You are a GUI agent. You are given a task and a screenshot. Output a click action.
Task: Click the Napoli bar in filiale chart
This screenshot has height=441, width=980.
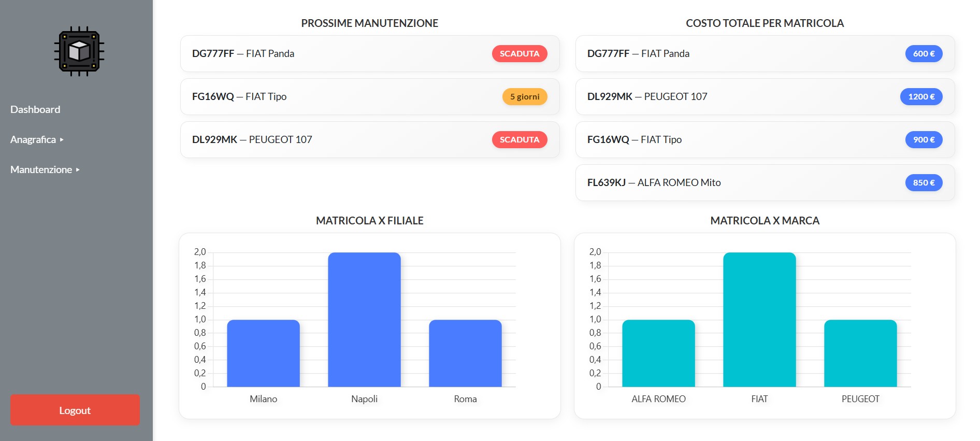pos(364,319)
